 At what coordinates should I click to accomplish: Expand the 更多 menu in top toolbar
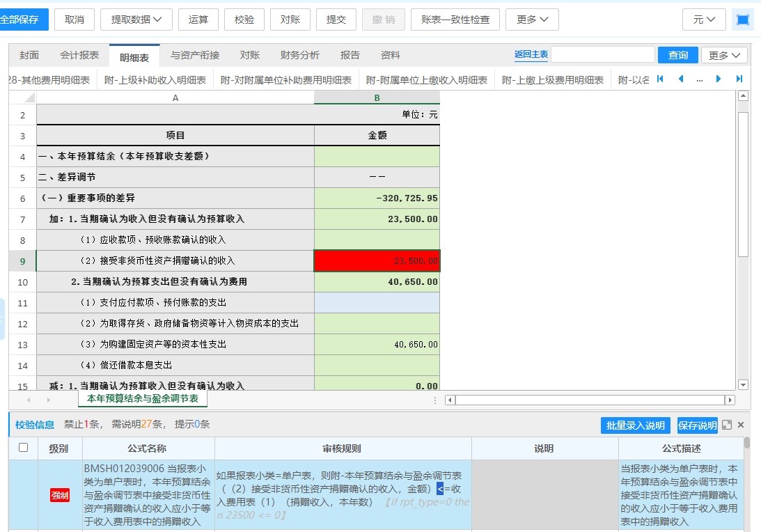(532, 19)
